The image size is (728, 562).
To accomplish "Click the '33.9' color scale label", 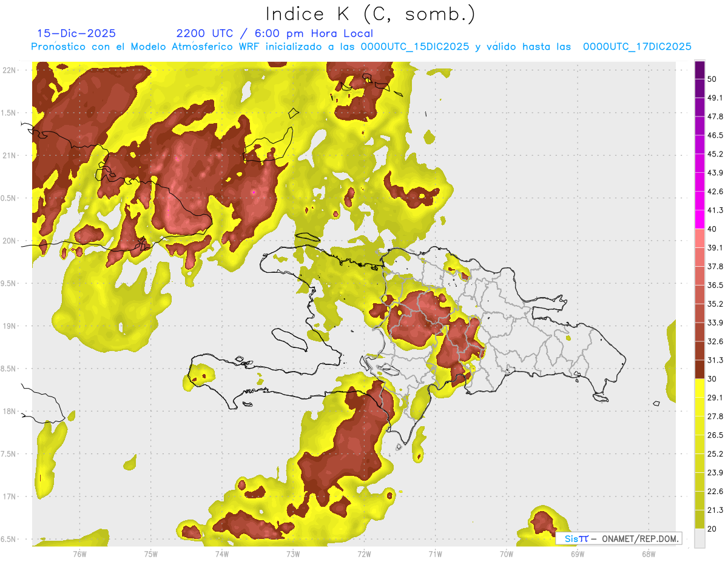I will (x=715, y=323).
